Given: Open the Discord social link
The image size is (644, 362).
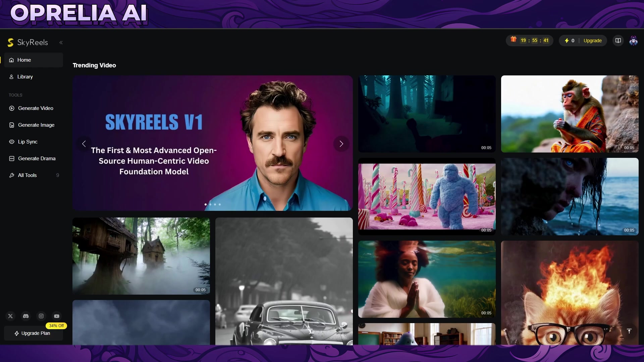Looking at the screenshot, I should point(26,316).
